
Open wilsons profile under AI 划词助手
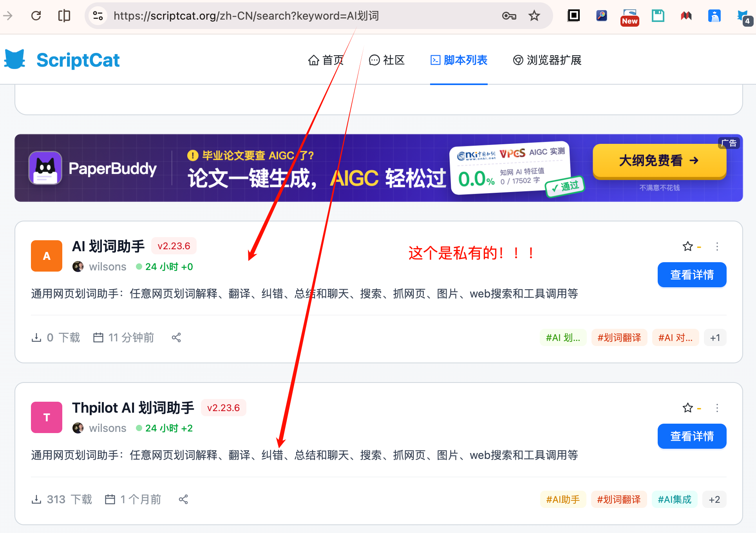coord(107,267)
